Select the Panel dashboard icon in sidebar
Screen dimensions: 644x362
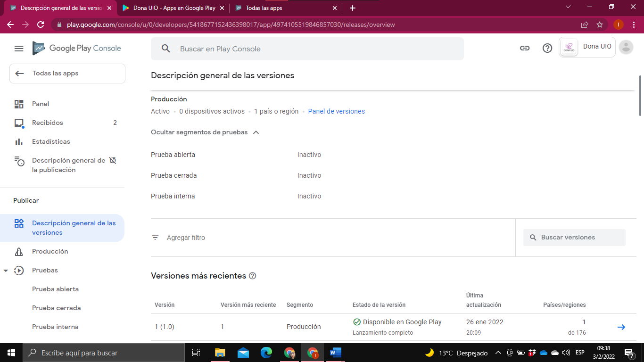20,103
